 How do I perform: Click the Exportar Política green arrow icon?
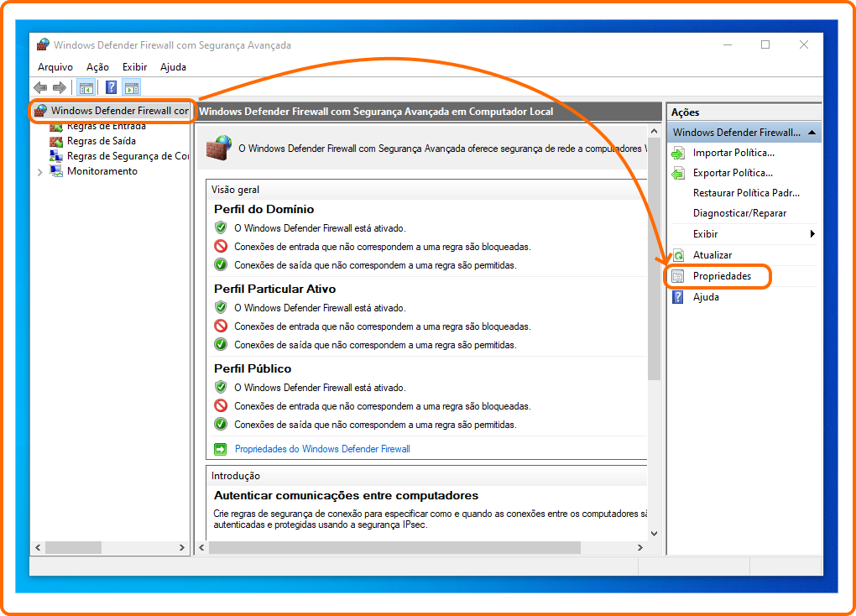pyautogui.click(x=678, y=173)
